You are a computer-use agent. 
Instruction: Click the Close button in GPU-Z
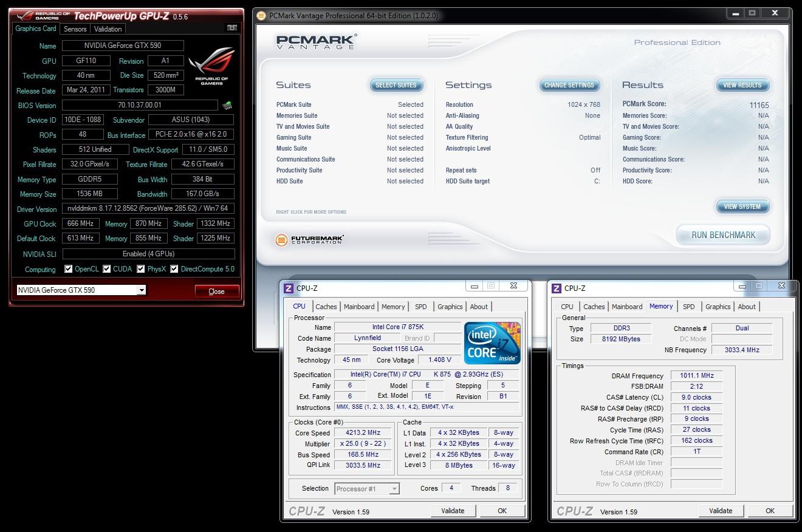pyautogui.click(x=216, y=292)
